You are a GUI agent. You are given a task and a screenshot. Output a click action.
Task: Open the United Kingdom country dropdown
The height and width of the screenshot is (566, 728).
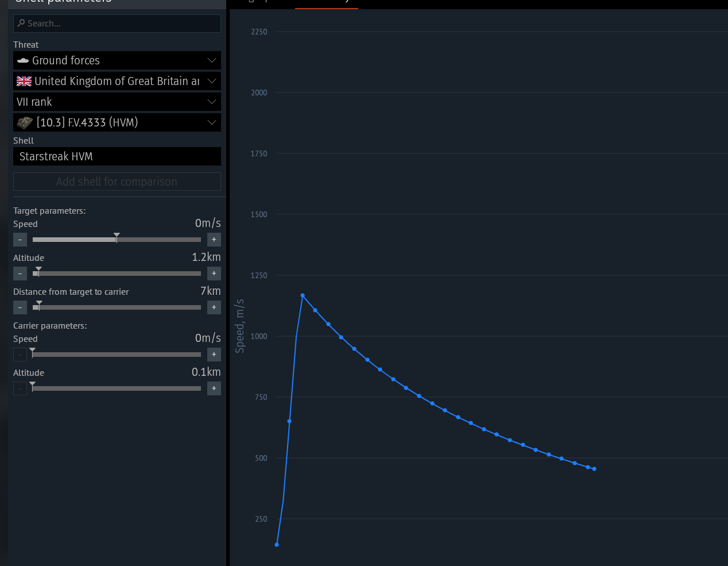pos(117,81)
